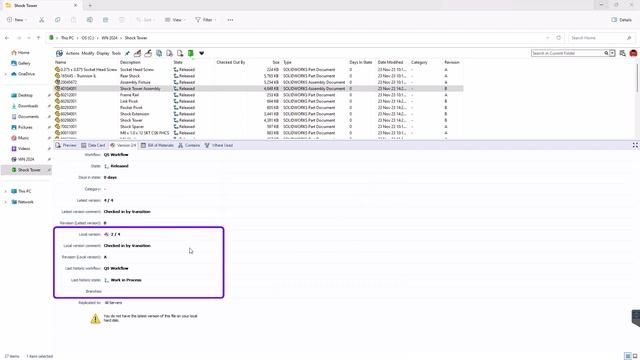Expand OneDrive in the navigation pane
640x360 pixels.
click(6, 74)
